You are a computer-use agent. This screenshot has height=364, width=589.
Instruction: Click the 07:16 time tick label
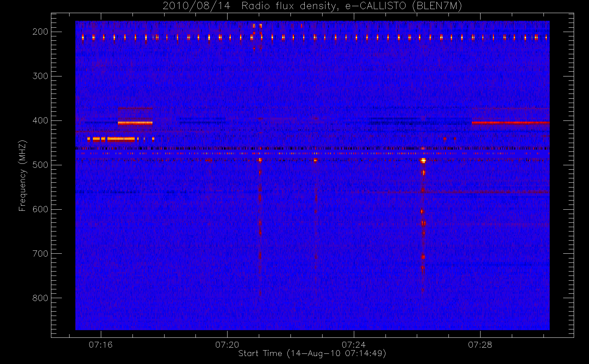[x=101, y=345]
